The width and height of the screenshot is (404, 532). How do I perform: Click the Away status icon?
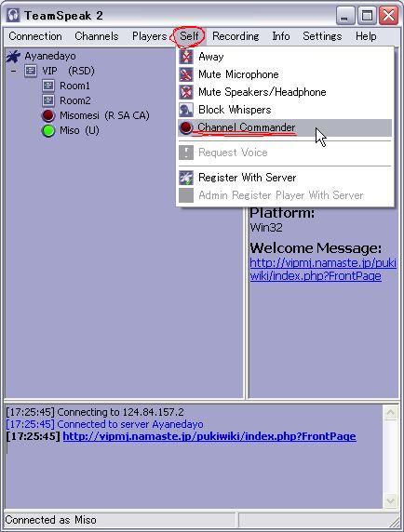186,57
